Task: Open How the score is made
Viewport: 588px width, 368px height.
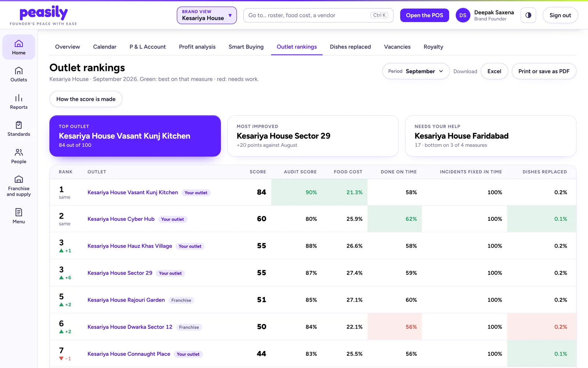Action: coord(86,99)
